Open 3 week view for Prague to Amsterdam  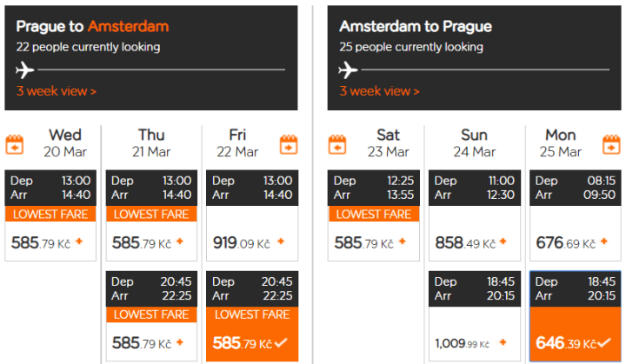click(x=56, y=90)
